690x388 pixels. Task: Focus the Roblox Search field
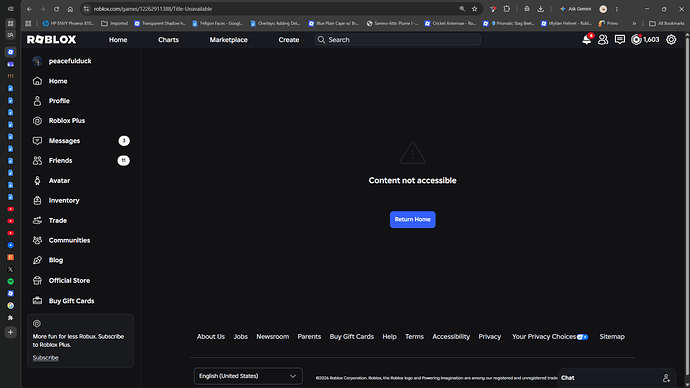click(397, 40)
